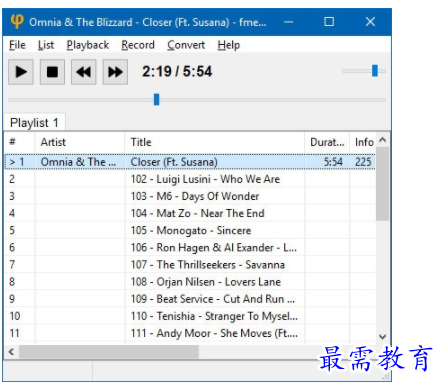This screenshot has width=441, height=390.
Task: Skip to previous track with rewind button
Action: coord(84,72)
